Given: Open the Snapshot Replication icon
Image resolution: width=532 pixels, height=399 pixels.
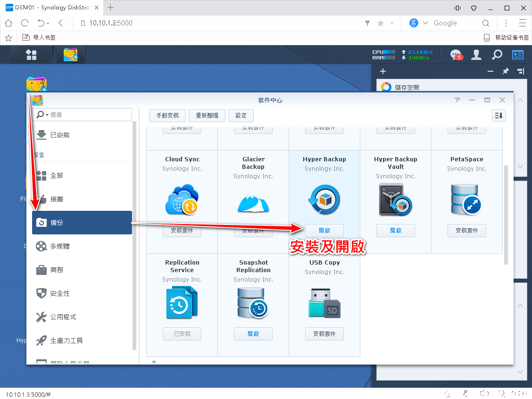Looking at the screenshot, I should (253, 303).
